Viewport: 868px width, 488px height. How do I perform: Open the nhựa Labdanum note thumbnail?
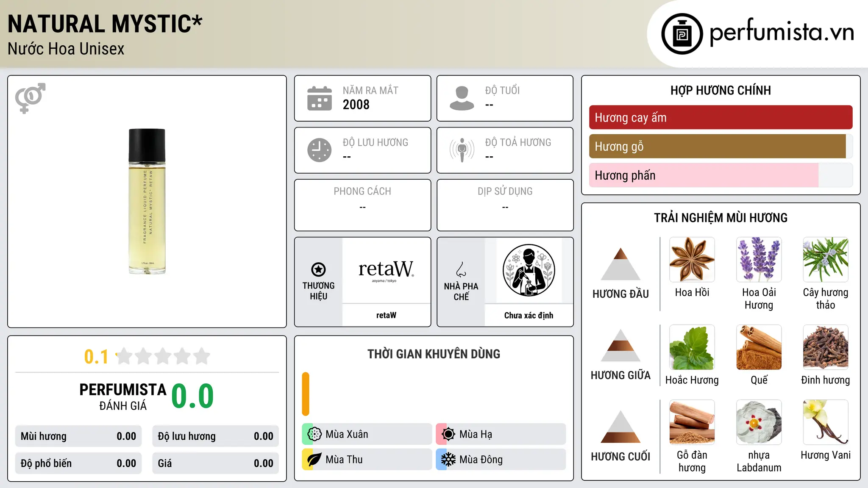click(759, 422)
